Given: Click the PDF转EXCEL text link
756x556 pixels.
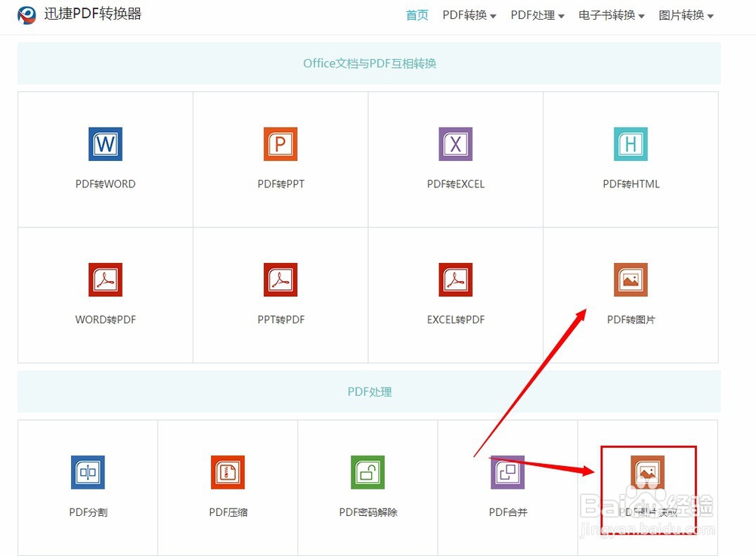Looking at the screenshot, I should pyautogui.click(x=456, y=184).
